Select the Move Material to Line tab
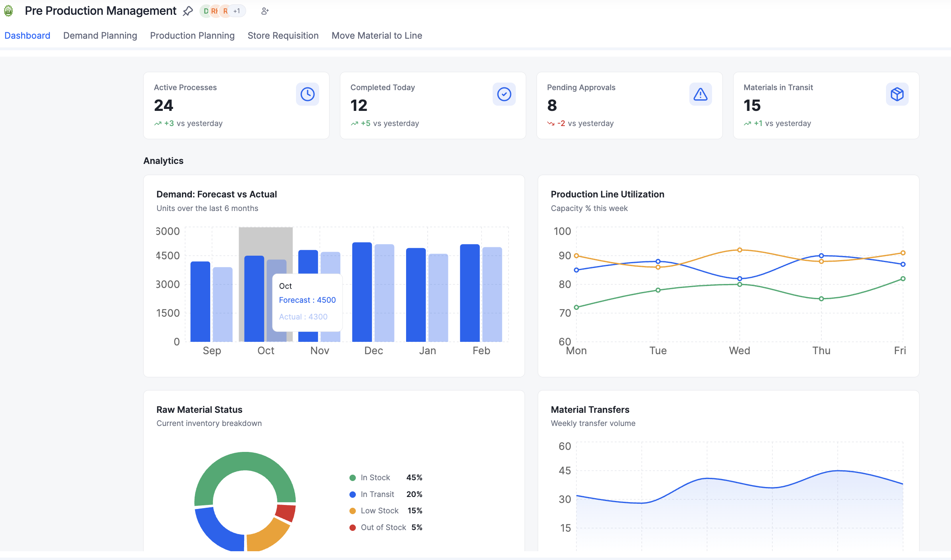Image resolution: width=951 pixels, height=560 pixels. coord(377,35)
